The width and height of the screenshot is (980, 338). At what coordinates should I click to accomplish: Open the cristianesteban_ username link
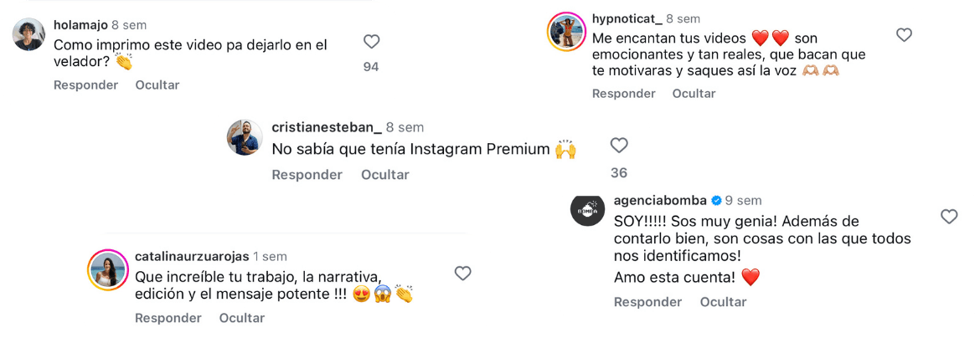coord(327,127)
